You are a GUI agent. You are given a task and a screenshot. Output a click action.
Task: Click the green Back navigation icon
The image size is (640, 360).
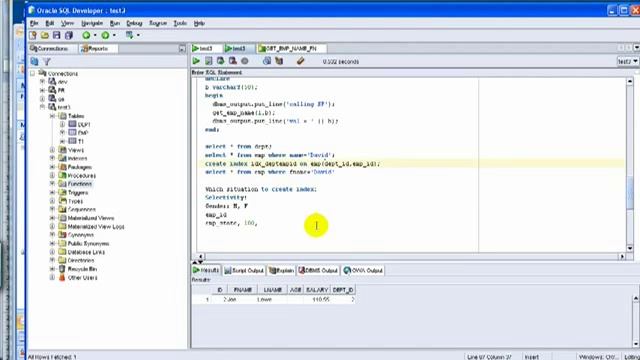tap(86, 35)
